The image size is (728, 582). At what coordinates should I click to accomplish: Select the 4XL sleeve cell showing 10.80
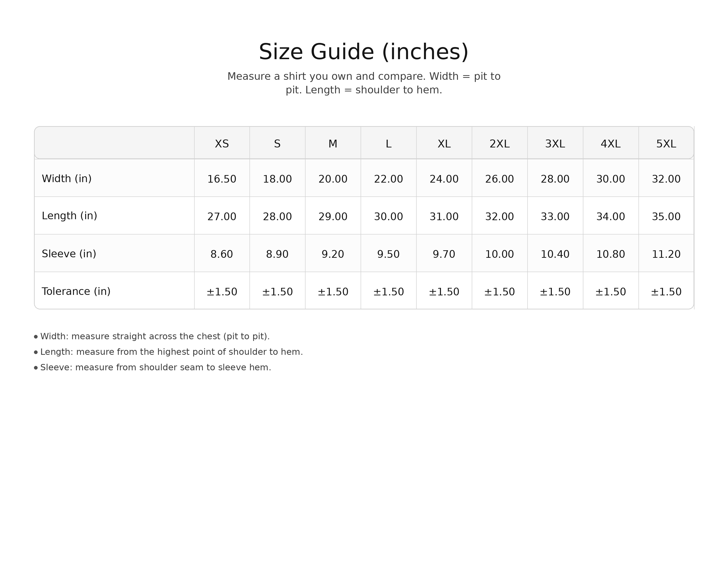[x=611, y=254]
